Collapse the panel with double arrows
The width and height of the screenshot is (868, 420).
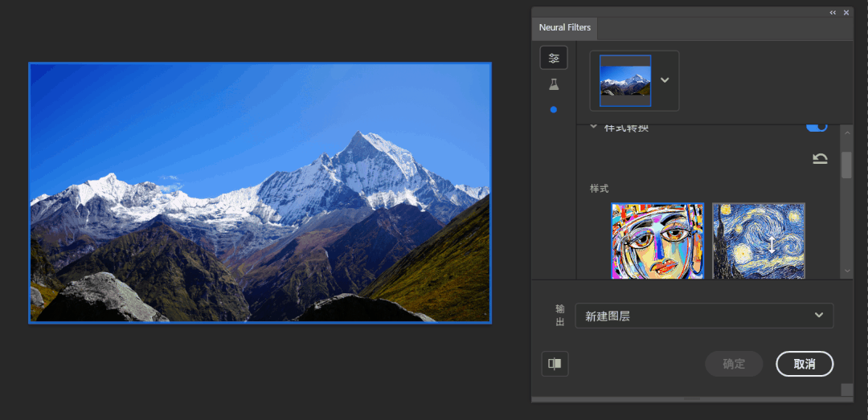833,13
